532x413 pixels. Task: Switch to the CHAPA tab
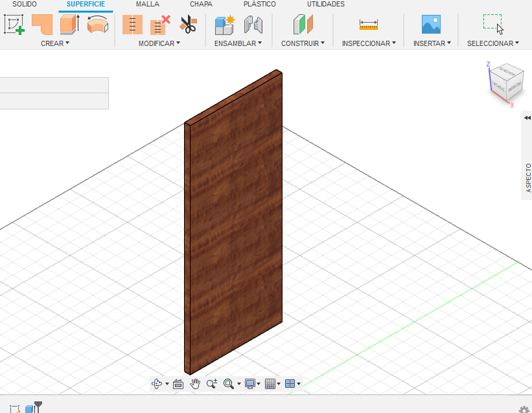[201, 4]
